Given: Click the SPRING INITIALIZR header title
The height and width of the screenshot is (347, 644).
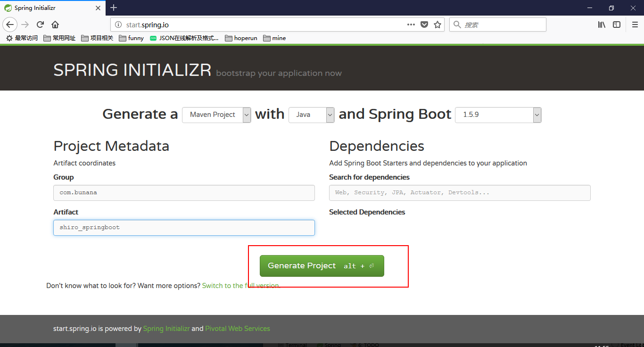Looking at the screenshot, I should tap(132, 70).
